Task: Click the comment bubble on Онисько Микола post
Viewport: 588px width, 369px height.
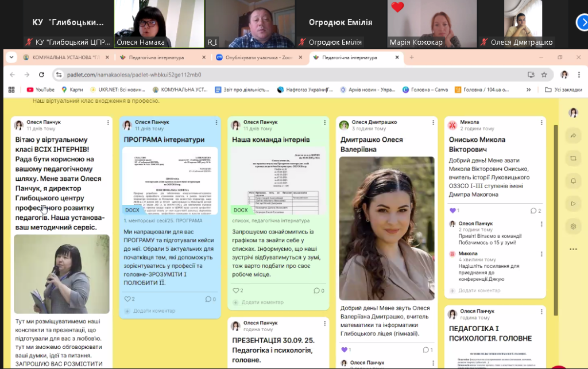Action: coord(533,211)
